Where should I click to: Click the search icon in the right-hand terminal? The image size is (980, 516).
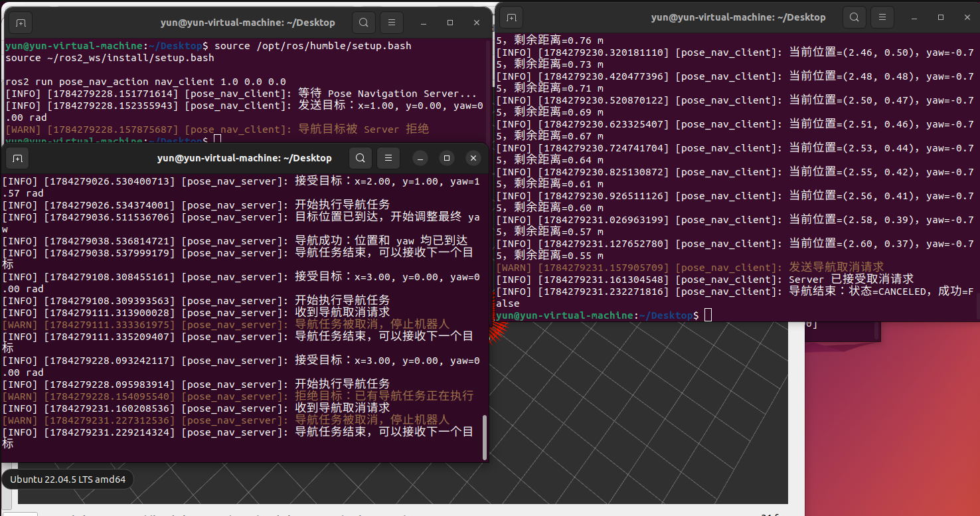855,17
